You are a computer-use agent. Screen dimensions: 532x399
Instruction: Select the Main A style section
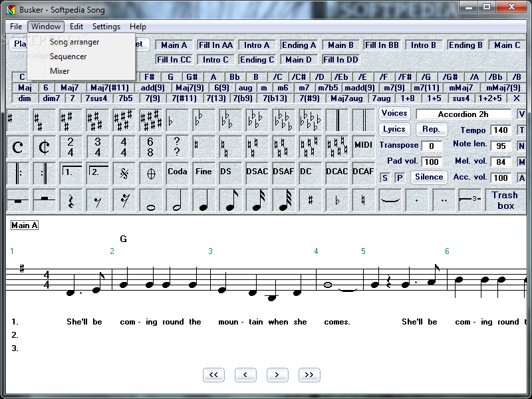174,45
